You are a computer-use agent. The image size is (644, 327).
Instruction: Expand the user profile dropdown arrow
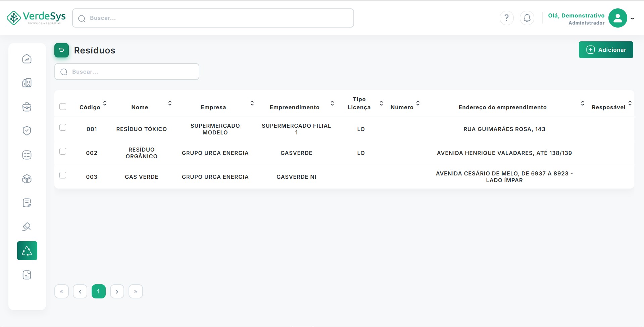click(632, 18)
